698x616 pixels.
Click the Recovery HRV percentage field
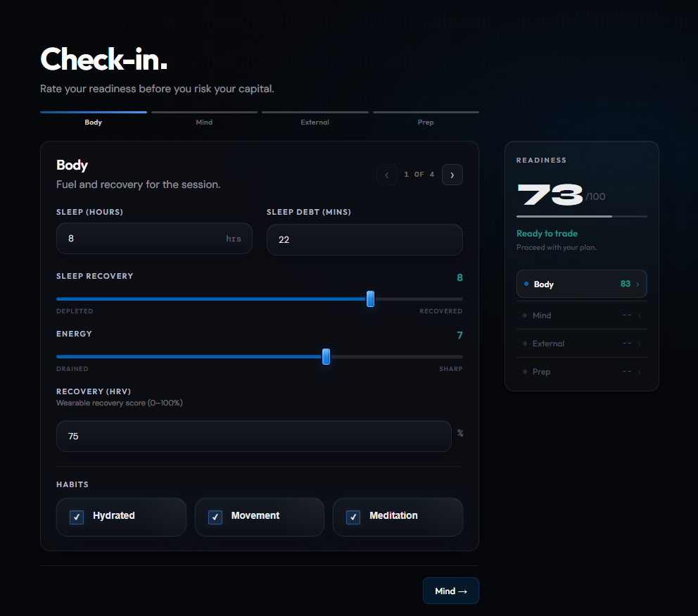tap(254, 436)
